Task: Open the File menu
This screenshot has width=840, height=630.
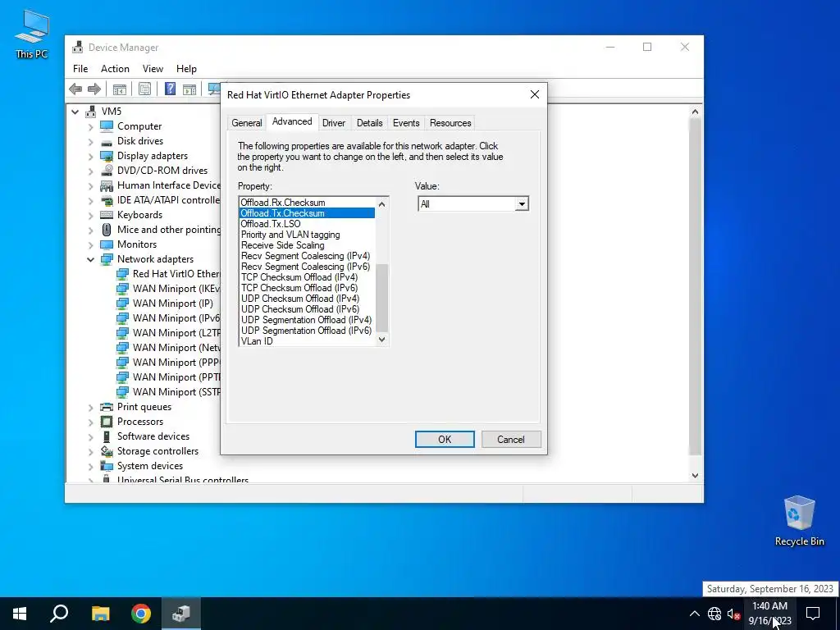Action: pos(80,69)
